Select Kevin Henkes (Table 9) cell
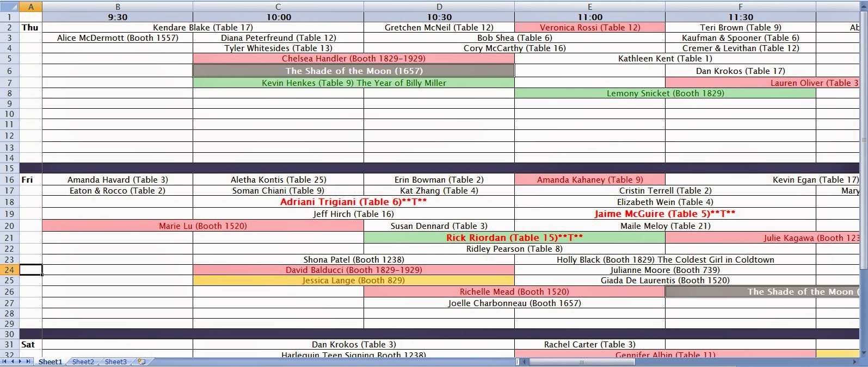Viewport: 868px width, 367px height. pos(354,83)
